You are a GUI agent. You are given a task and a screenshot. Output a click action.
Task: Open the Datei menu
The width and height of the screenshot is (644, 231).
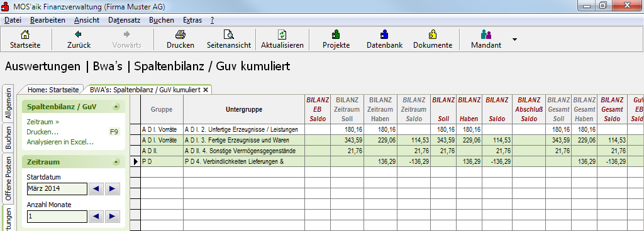coord(13,20)
